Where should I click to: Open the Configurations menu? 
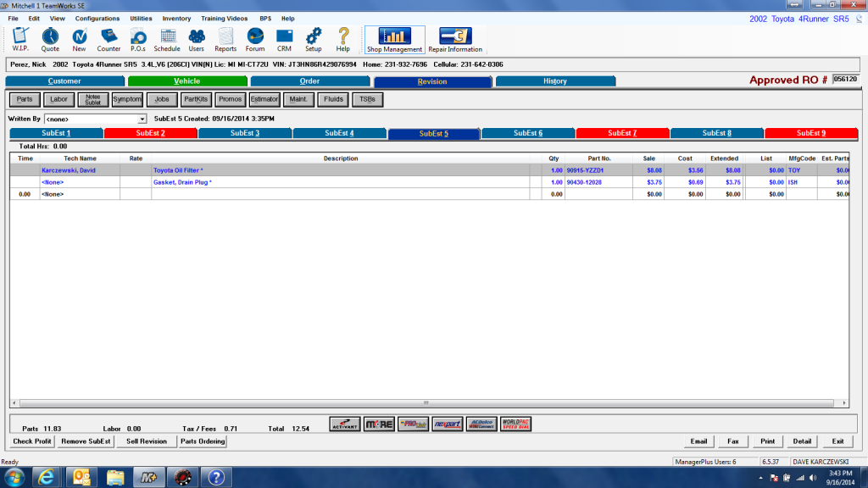pos(97,19)
